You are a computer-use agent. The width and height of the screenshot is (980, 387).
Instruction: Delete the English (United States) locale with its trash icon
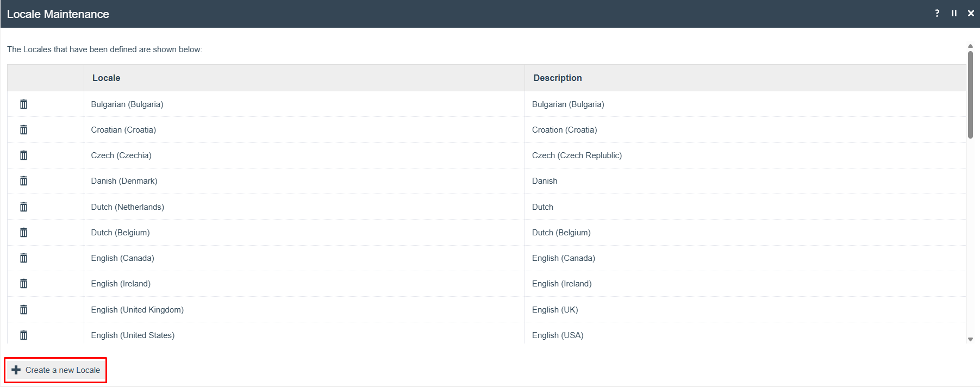23,335
